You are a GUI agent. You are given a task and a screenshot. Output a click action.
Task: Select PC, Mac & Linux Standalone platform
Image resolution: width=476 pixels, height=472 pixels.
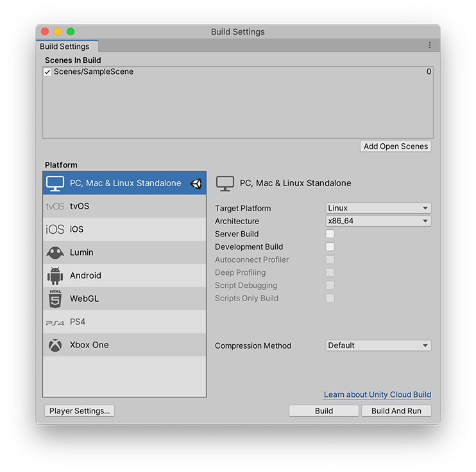[124, 183]
